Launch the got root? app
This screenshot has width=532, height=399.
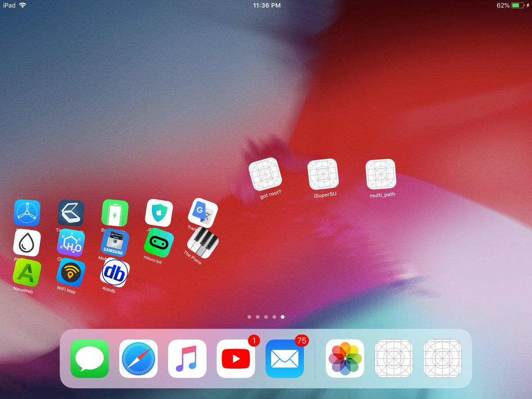tap(265, 174)
